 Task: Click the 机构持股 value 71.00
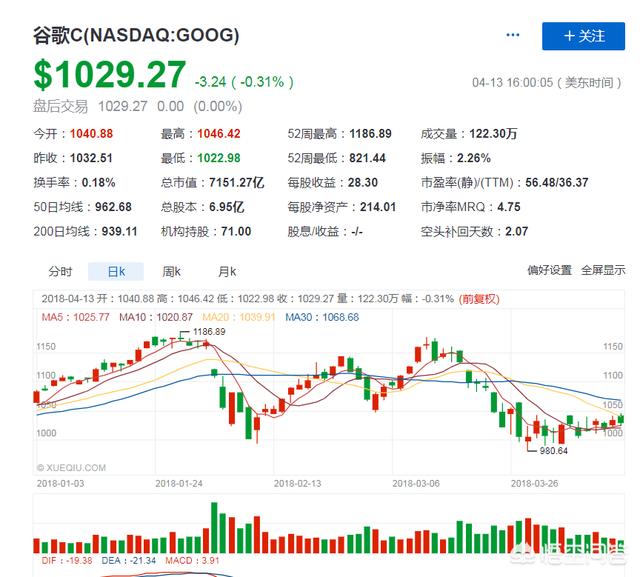click(x=236, y=232)
